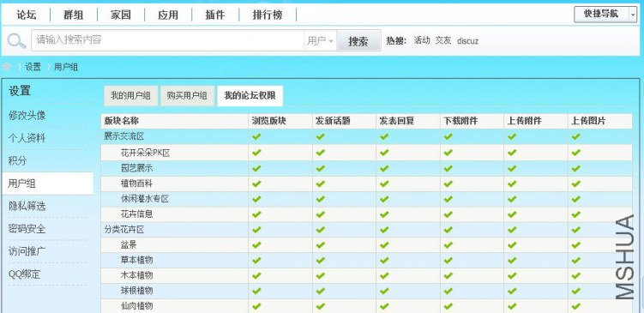Image resolution: width=644 pixels, height=313 pixels.
Task: Click 上传附件 checkmark for 球根植物
Action: [512, 291]
